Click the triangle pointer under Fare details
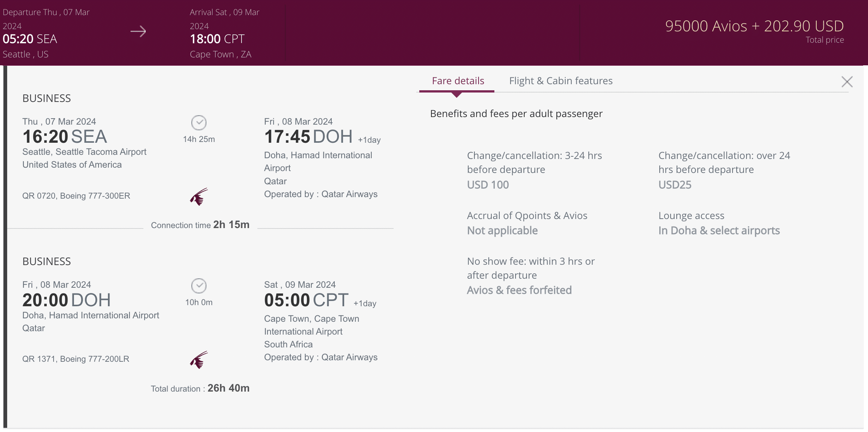This screenshot has width=868, height=432. point(457,95)
